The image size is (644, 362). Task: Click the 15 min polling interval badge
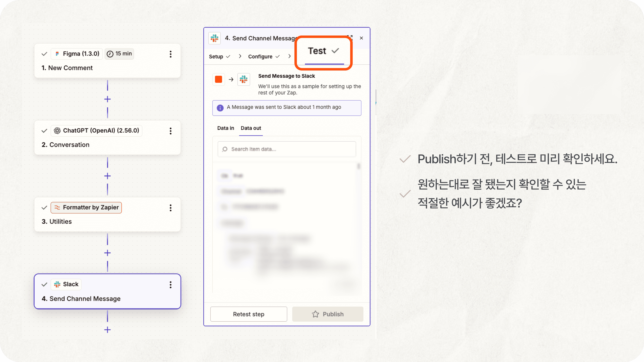120,54
